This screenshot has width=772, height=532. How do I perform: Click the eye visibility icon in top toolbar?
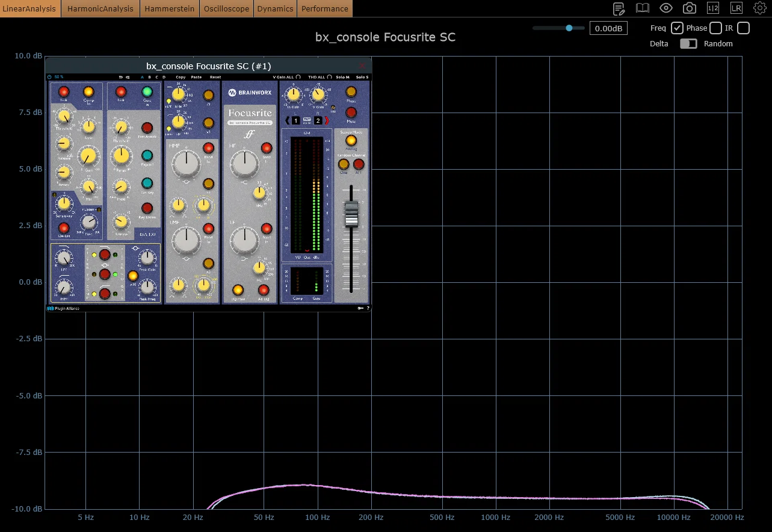665,8
